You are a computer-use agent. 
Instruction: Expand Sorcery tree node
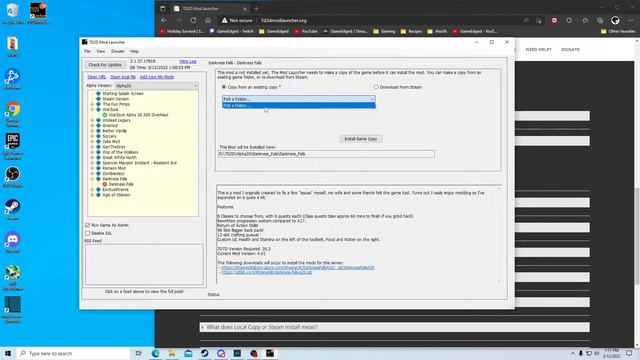(92, 136)
